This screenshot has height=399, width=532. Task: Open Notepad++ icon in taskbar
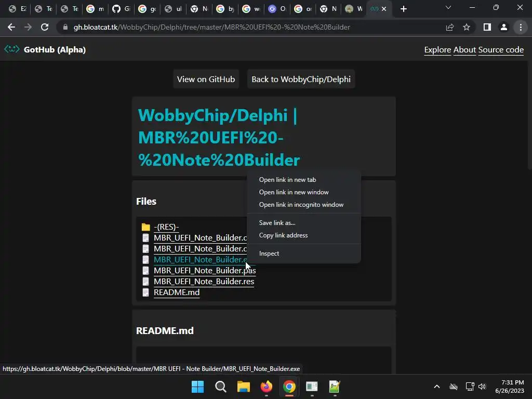[x=335, y=387]
